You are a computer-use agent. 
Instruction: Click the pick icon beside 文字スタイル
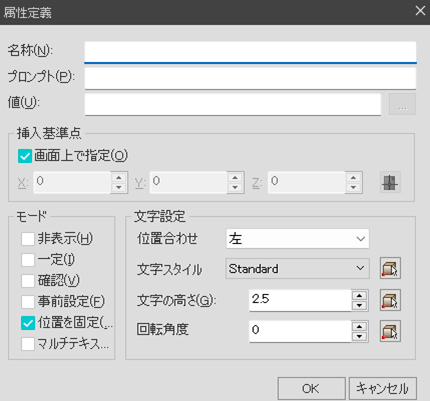390,268
